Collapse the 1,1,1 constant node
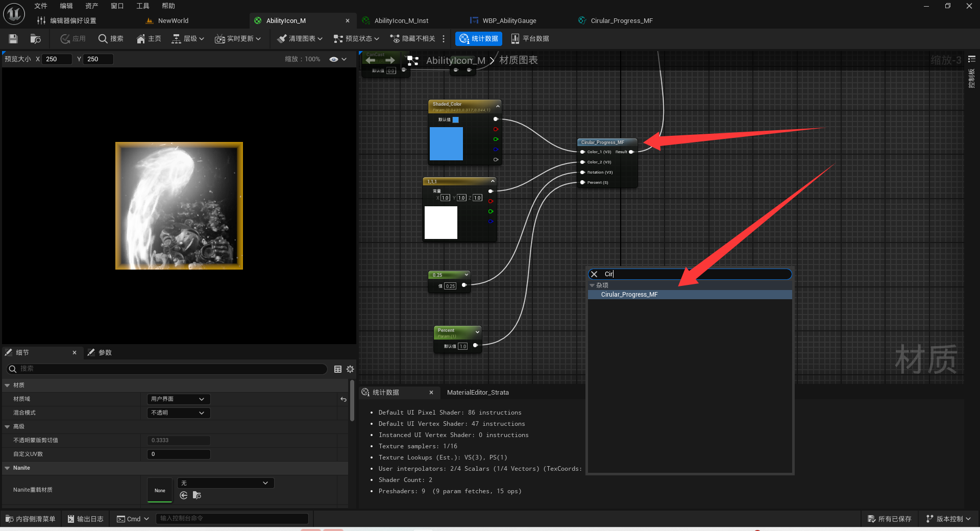Viewport: 980px width, 531px height. (493, 181)
